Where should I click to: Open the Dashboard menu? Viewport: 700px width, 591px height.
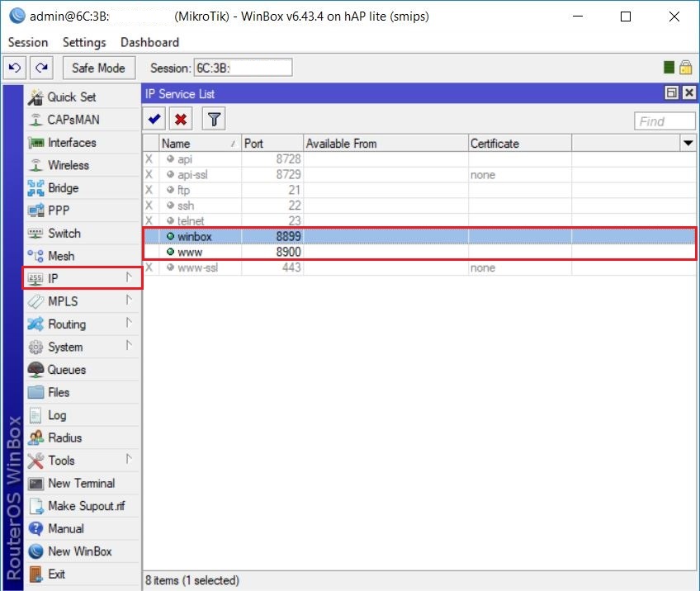click(150, 42)
